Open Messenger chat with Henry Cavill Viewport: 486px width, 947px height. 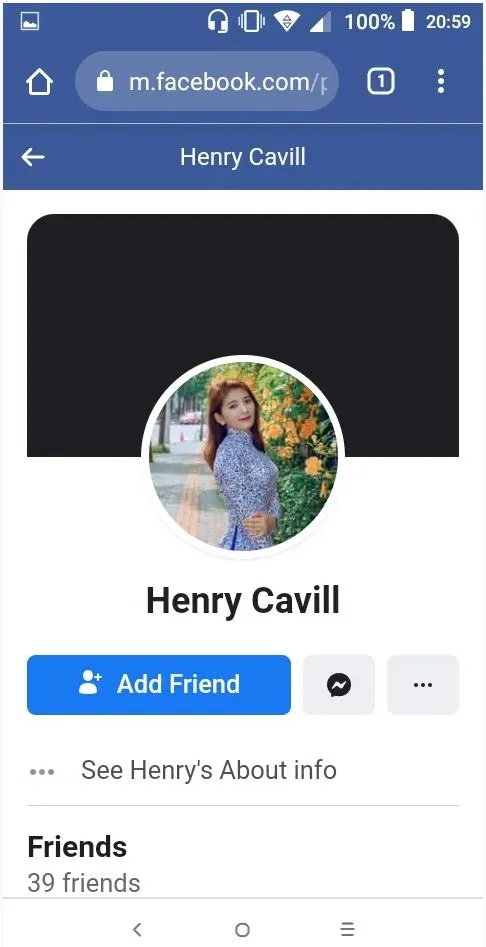point(339,685)
